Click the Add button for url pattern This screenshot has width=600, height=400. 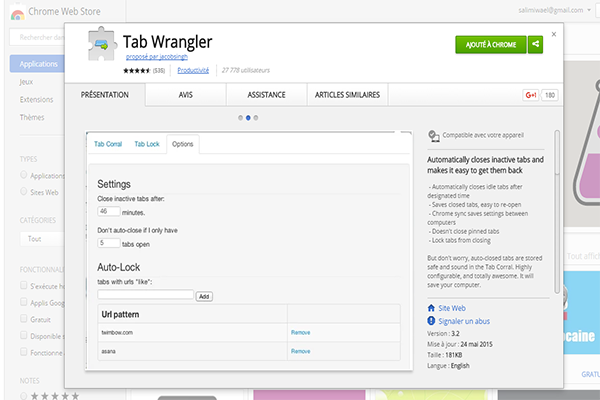pos(204,297)
